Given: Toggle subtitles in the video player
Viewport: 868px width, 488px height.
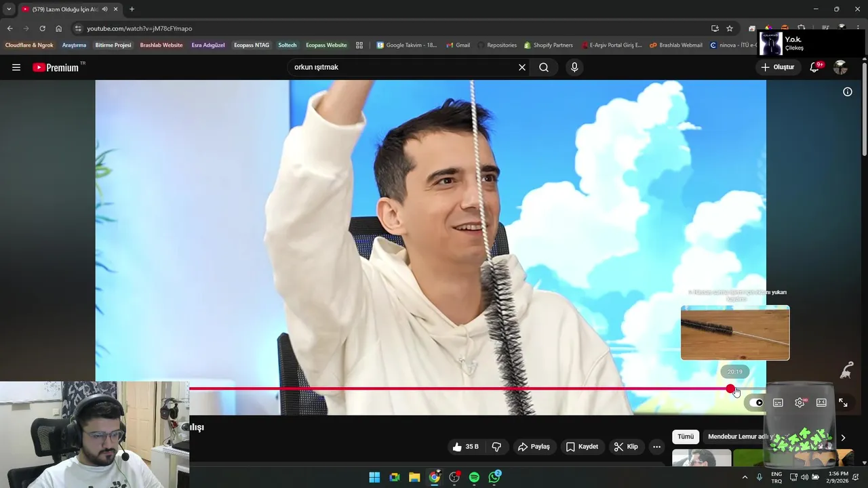Looking at the screenshot, I should (x=778, y=403).
